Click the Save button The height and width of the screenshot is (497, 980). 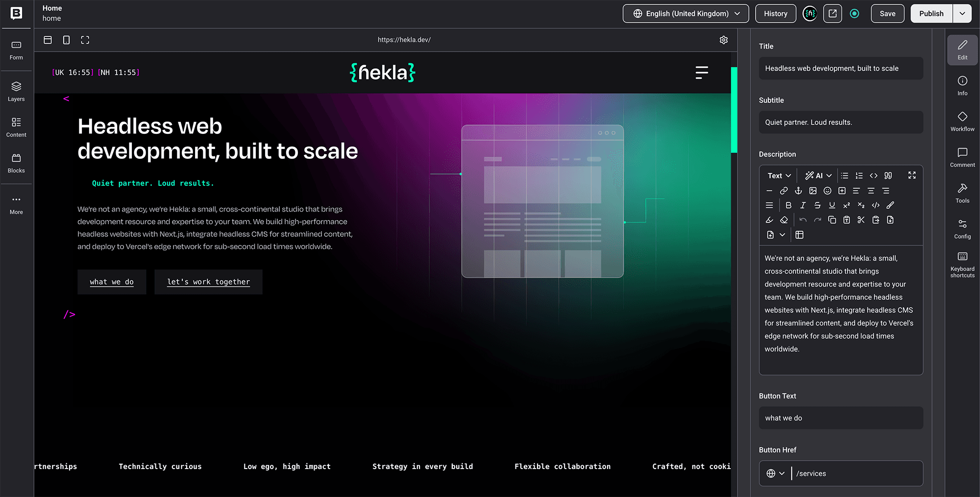(887, 14)
